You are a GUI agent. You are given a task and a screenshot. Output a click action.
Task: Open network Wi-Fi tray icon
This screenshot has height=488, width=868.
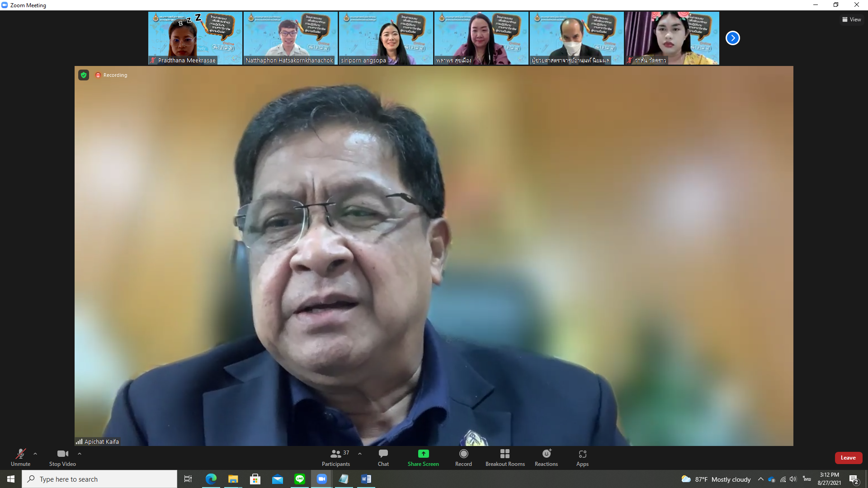click(x=783, y=479)
